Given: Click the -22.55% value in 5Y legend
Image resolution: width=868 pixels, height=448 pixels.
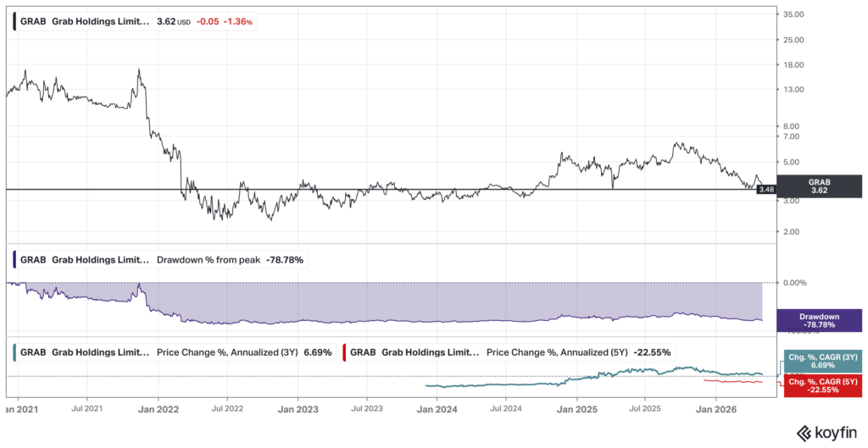Looking at the screenshot, I should pos(652,351).
